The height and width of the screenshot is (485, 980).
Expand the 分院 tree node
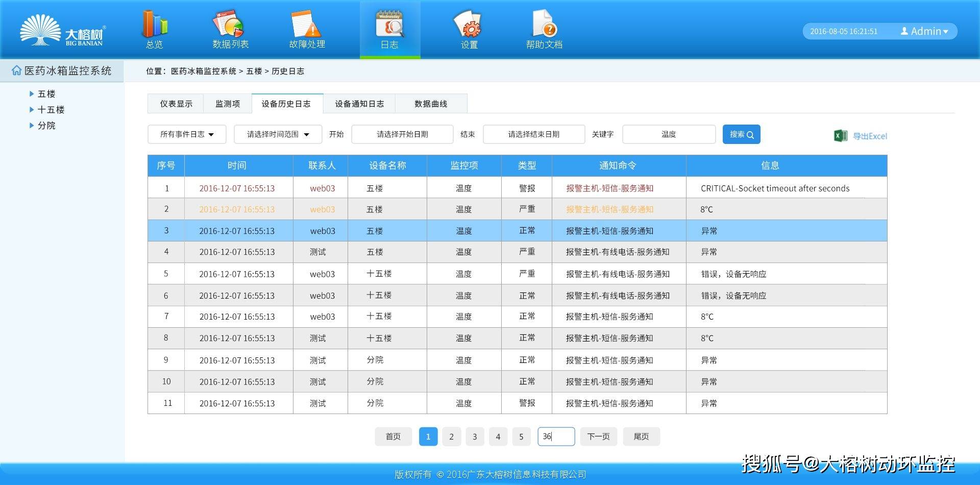(x=32, y=126)
